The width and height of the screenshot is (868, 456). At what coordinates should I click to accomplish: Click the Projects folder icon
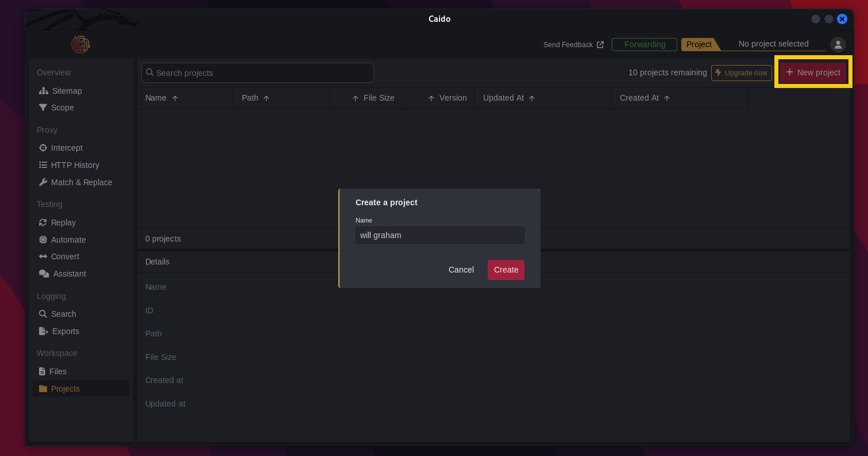43,389
